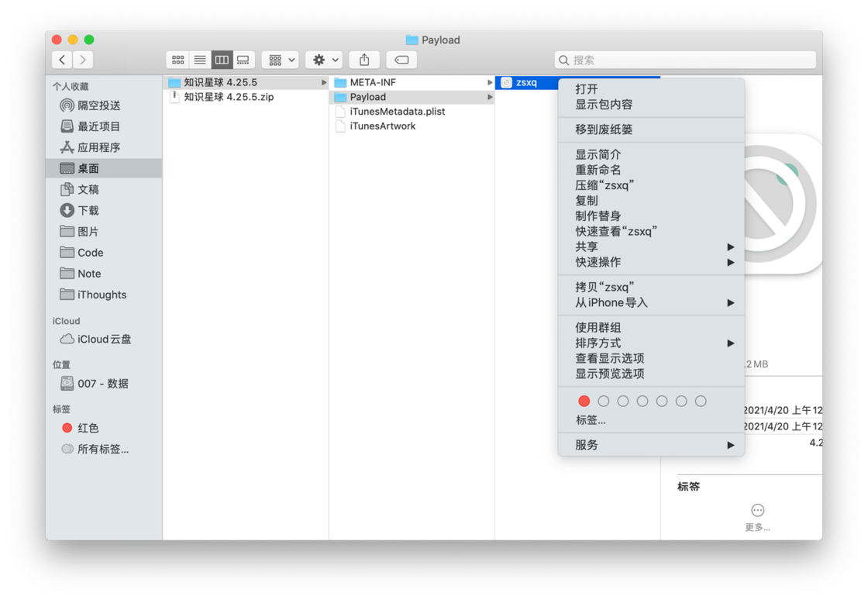Open the group-by dropdown in toolbar

(x=281, y=60)
